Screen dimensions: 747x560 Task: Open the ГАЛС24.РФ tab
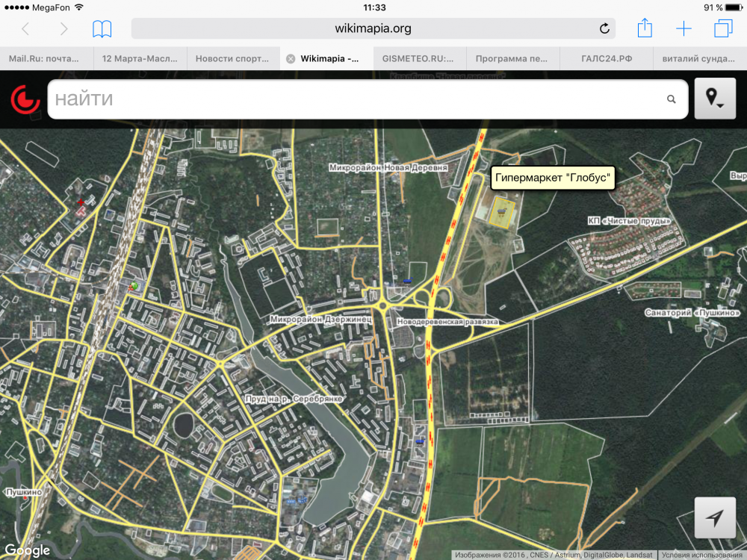[x=606, y=58]
